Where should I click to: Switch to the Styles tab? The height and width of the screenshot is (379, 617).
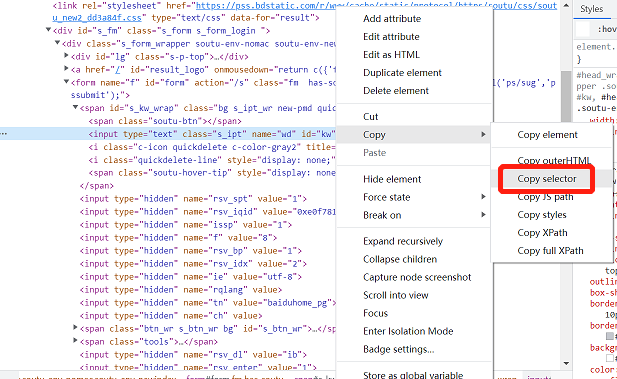tap(591, 9)
